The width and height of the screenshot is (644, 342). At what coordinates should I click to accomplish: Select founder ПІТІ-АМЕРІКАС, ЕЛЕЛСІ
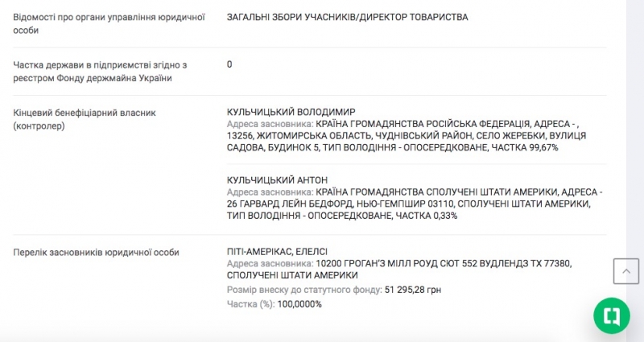pos(277,252)
